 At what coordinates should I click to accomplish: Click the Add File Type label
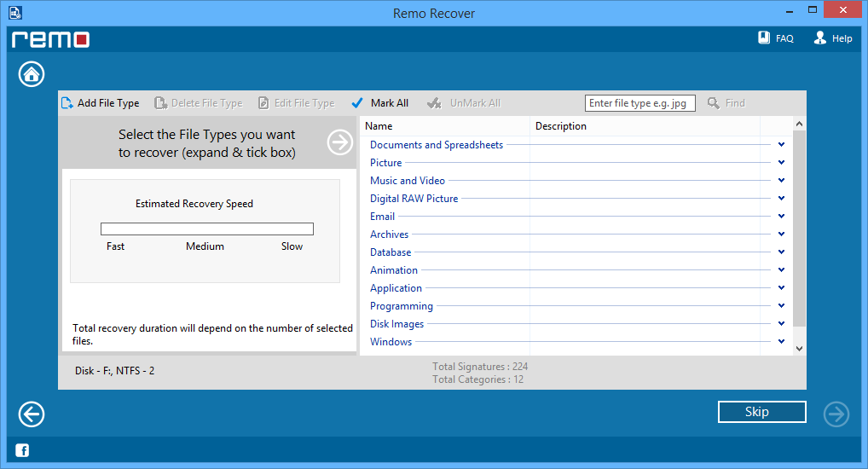click(x=108, y=103)
